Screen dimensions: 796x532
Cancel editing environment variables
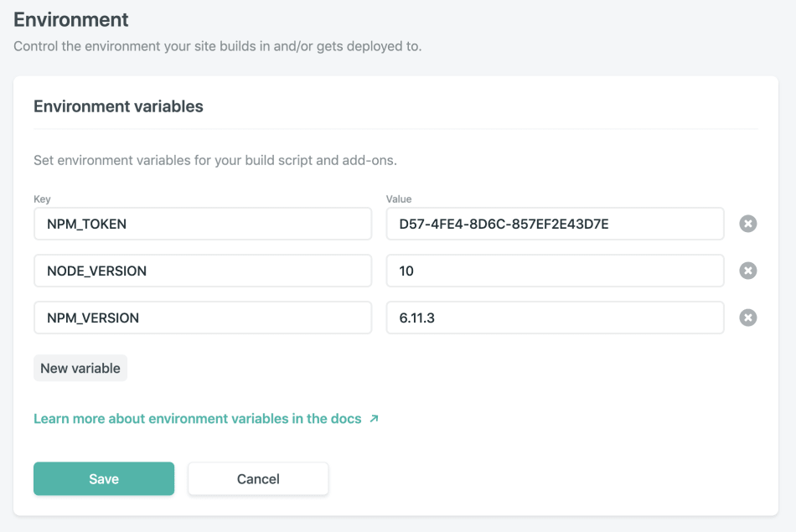[258, 478]
